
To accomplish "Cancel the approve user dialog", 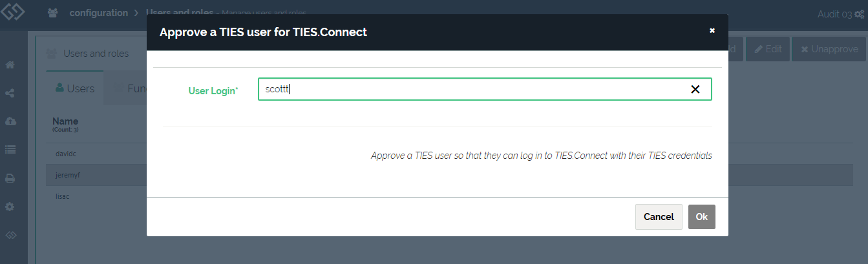I will 659,217.
